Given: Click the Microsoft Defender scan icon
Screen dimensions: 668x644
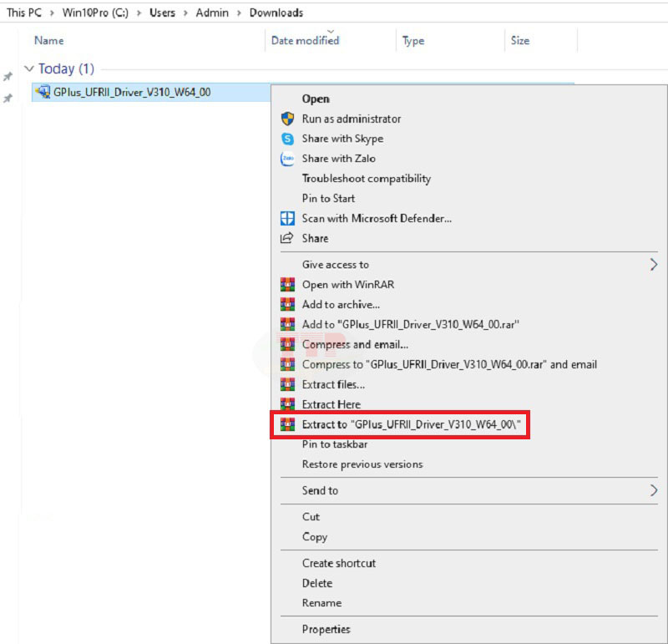Looking at the screenshot, I should (287, 219).
